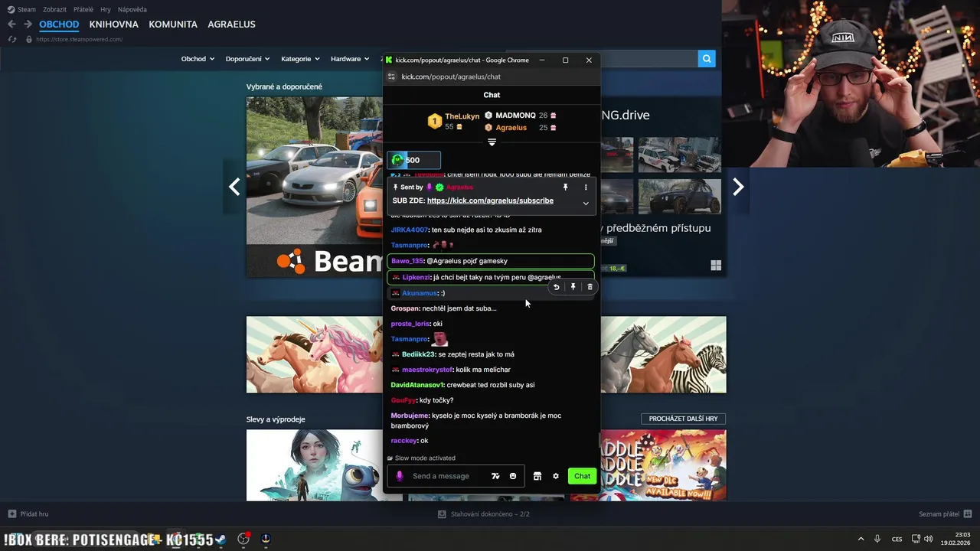Open 7TV emote picker icon
980x551 pixels.
pyautogui.click(x=495, y=476)
